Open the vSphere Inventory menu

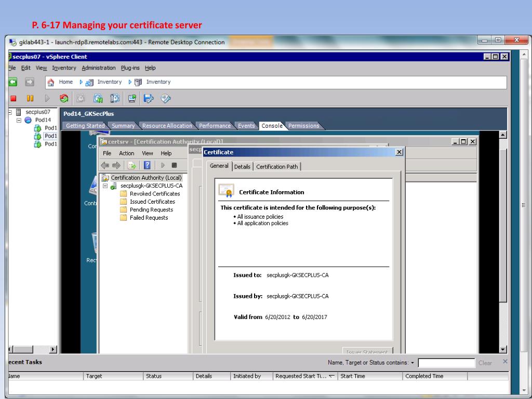tap(64, 68)
